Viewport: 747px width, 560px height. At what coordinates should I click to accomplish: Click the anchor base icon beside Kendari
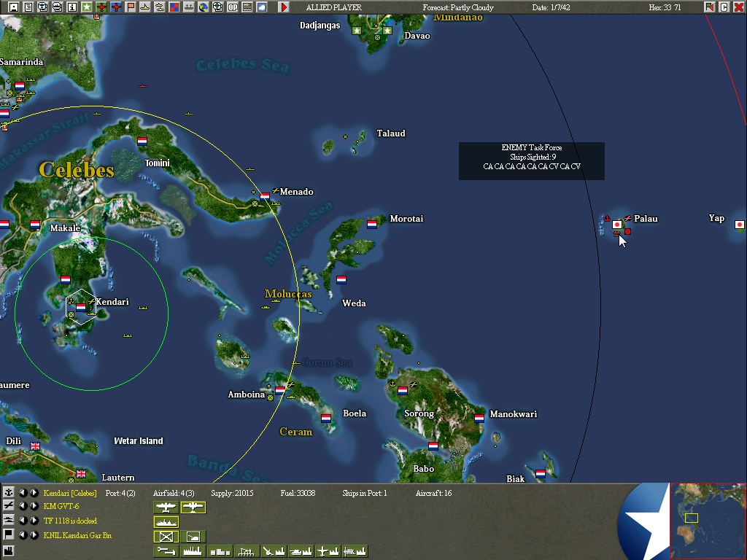point(8,492)
